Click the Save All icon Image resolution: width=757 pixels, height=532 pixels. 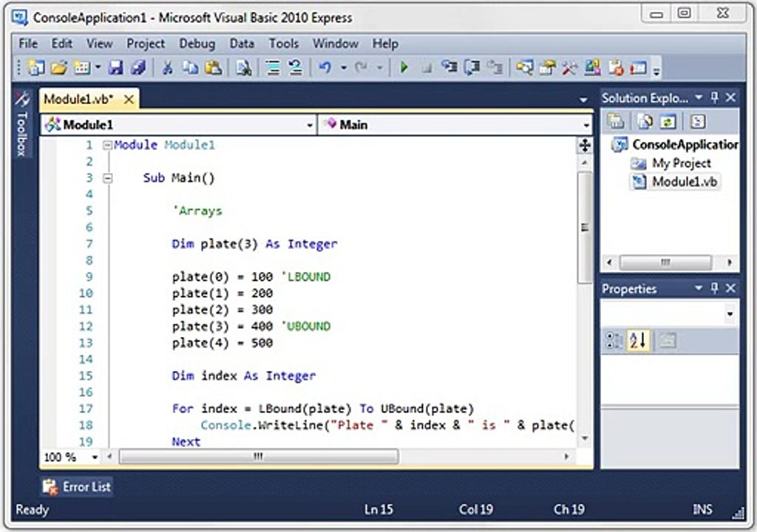coord(138,67)
